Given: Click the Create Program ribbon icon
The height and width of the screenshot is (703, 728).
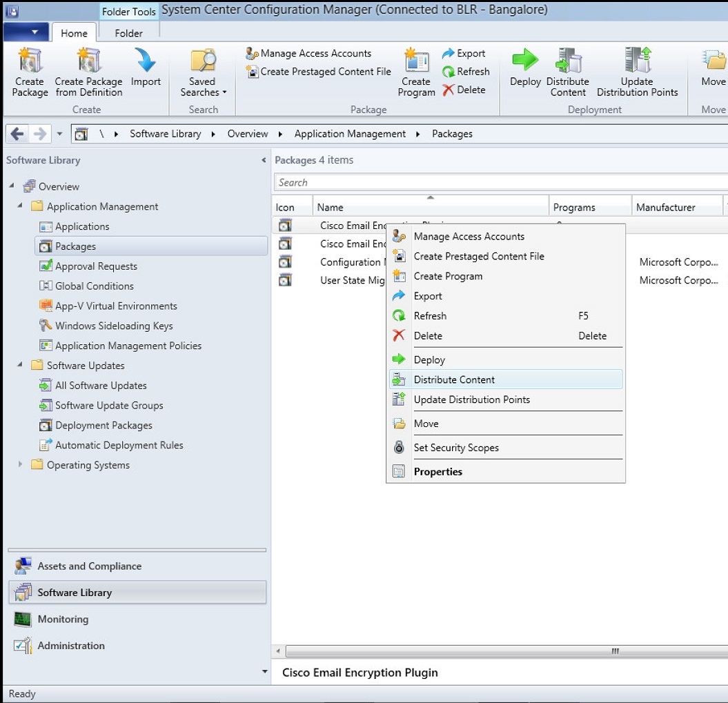Looking at the screenshot, I should pos(416,72).
